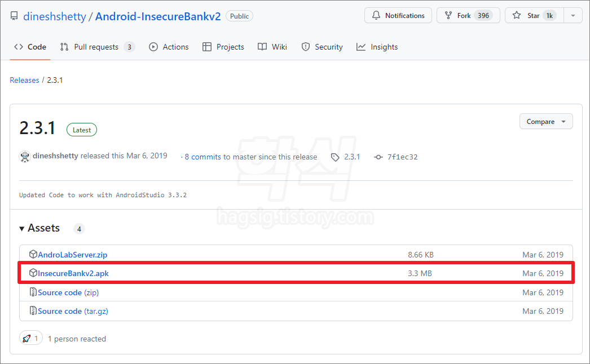This screenshot has width=590, height=364.
Task: Click the Fork count 396
Action: point(483,15)
